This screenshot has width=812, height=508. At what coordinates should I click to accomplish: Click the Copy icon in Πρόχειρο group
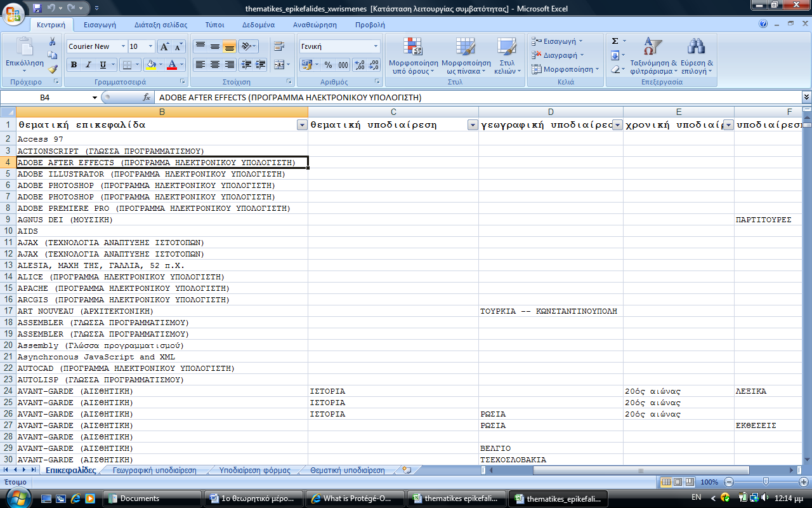click(x=53, y=55)
